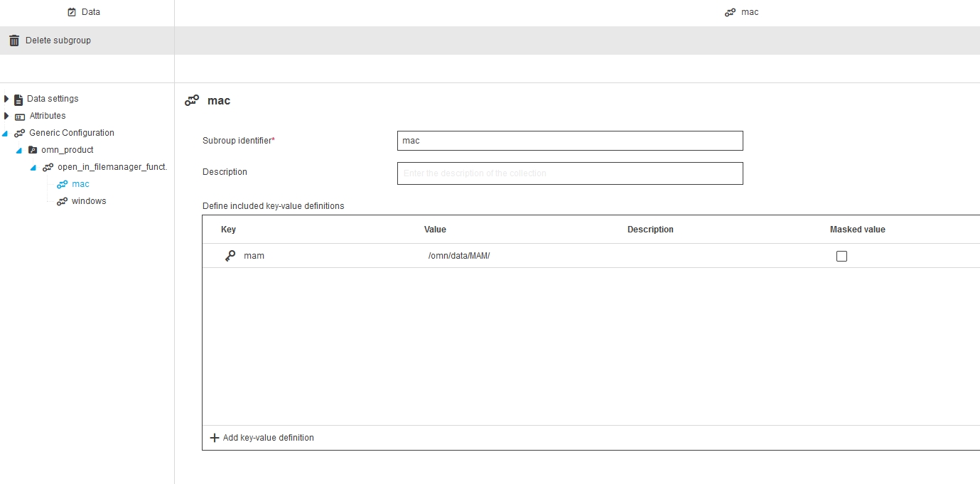Select the windows subgroup in tree
This screenshot has width=980, height=484.
(x=89, y=201)
